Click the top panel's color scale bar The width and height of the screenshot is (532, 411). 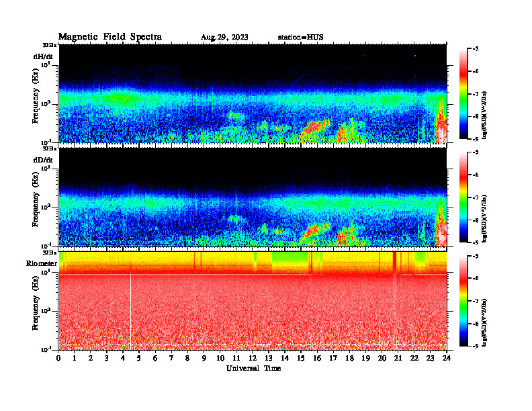point(463,93)
